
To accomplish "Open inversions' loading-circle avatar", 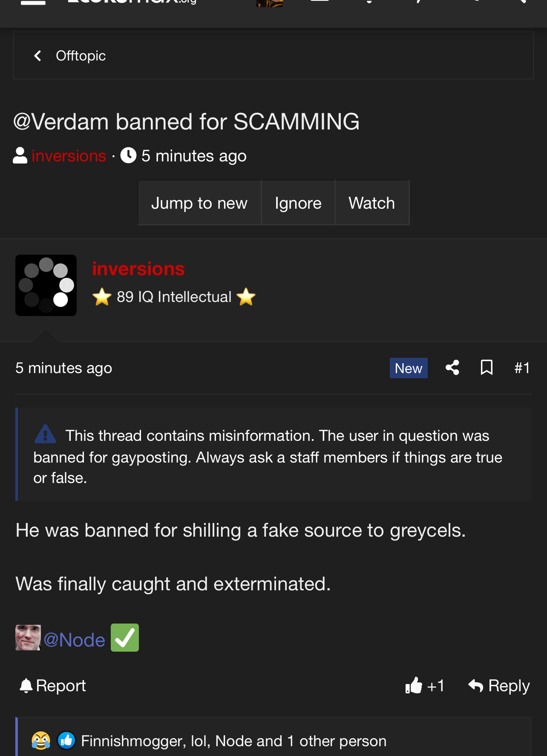I will [46, 285].
